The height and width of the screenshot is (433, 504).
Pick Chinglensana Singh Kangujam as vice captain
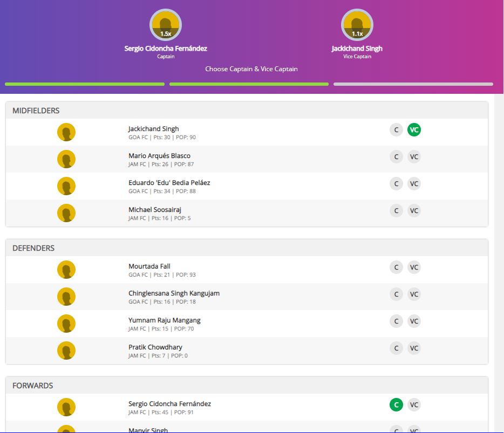click(x=414, y=294)
